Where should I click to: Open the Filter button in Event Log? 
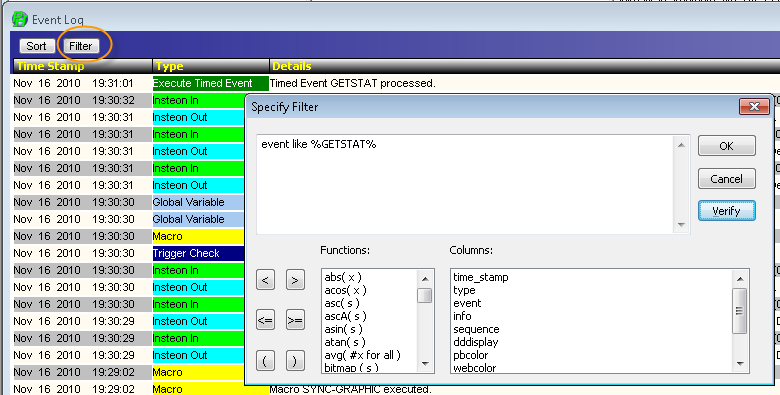pyautogui.click(x=81, y=46)
